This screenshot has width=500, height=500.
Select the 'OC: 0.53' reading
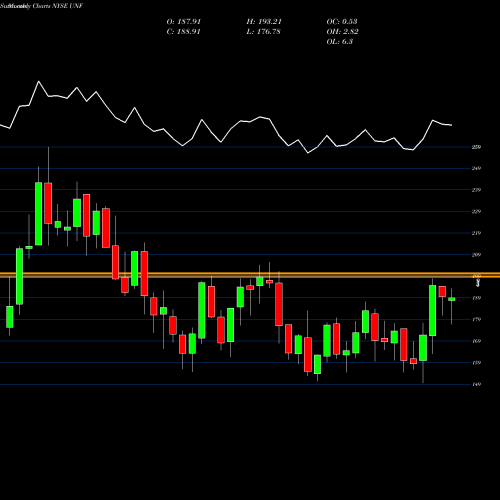pos(342,22)
